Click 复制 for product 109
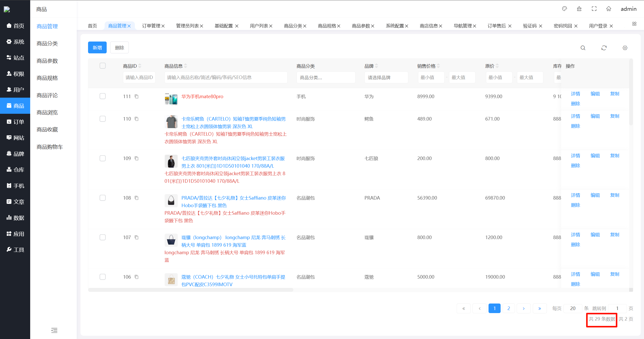 [615, 156]
